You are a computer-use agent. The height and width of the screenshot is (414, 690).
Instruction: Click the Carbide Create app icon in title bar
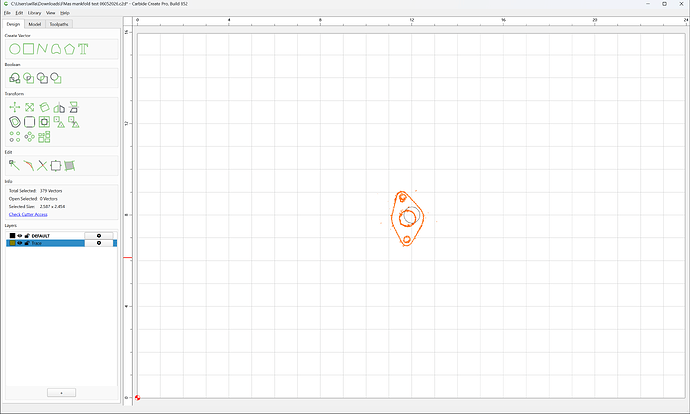coord(6,4)
